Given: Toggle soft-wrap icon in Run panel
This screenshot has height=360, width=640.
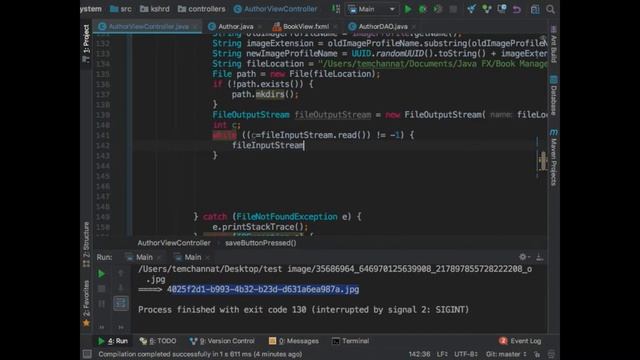Looking at the screenshot, I should point(121,303).
